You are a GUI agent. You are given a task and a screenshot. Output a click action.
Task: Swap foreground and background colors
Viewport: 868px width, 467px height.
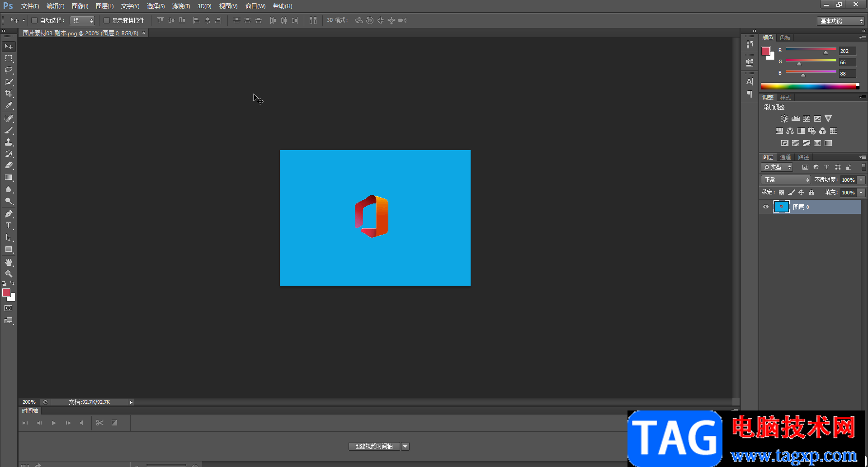click(12, 283)
